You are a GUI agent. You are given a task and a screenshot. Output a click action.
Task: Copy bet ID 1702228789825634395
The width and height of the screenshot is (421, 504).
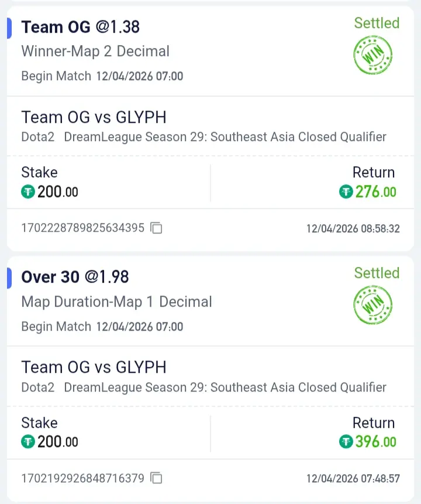(156, 228)
